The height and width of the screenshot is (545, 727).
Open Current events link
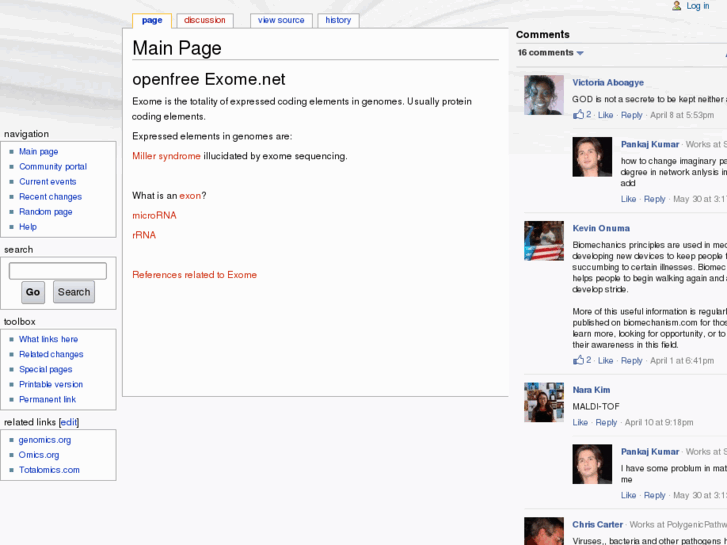click(48, 182)
